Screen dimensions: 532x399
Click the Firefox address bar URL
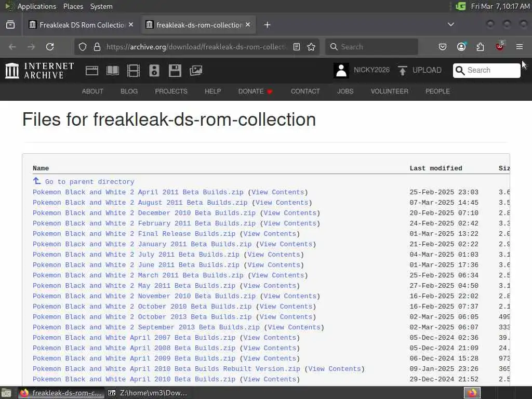point(195,47)
